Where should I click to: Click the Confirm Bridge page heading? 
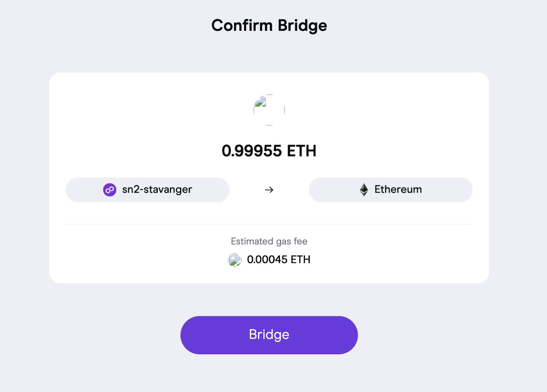[x=269, y=25]
